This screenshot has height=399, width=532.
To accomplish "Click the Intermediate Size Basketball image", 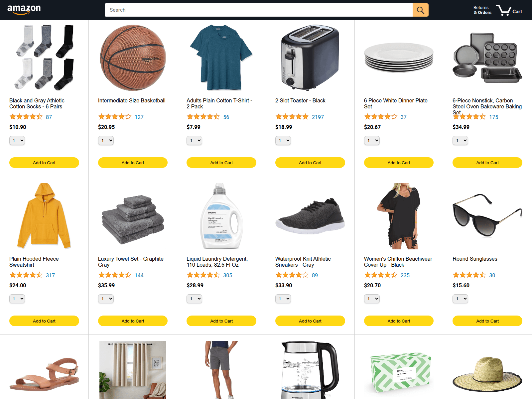I will point(133,58).
